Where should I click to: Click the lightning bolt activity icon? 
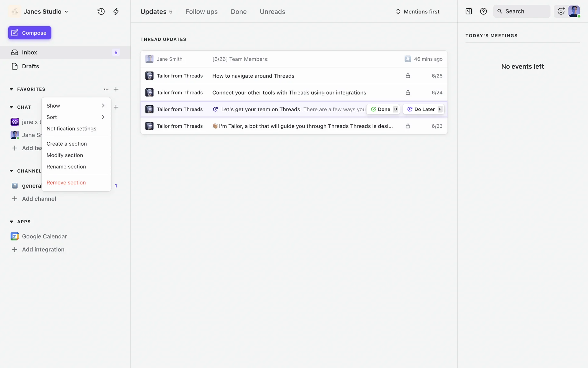pyautogui.click(x=116, y=12)
